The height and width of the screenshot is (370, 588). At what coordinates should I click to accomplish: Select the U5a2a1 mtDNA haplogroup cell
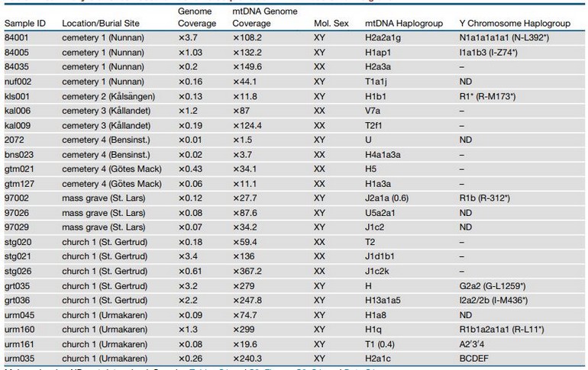380,213
